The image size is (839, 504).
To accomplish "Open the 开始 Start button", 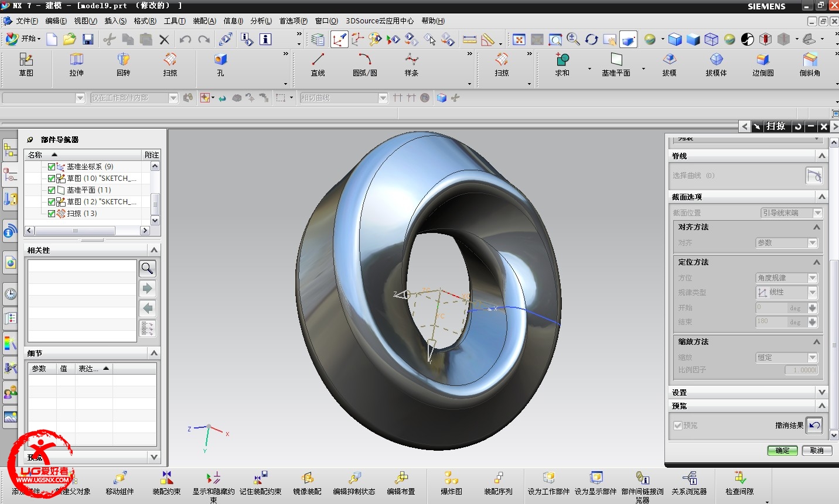I will (23, 39).
